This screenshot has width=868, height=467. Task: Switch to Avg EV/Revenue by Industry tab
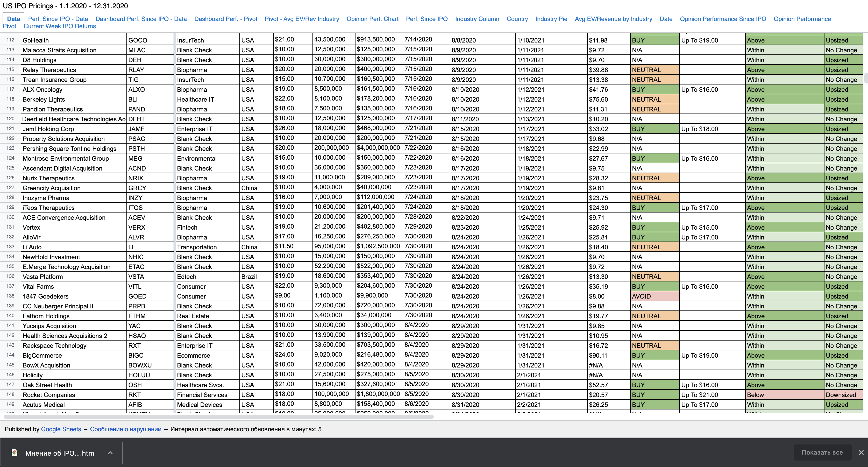(613, 19)
